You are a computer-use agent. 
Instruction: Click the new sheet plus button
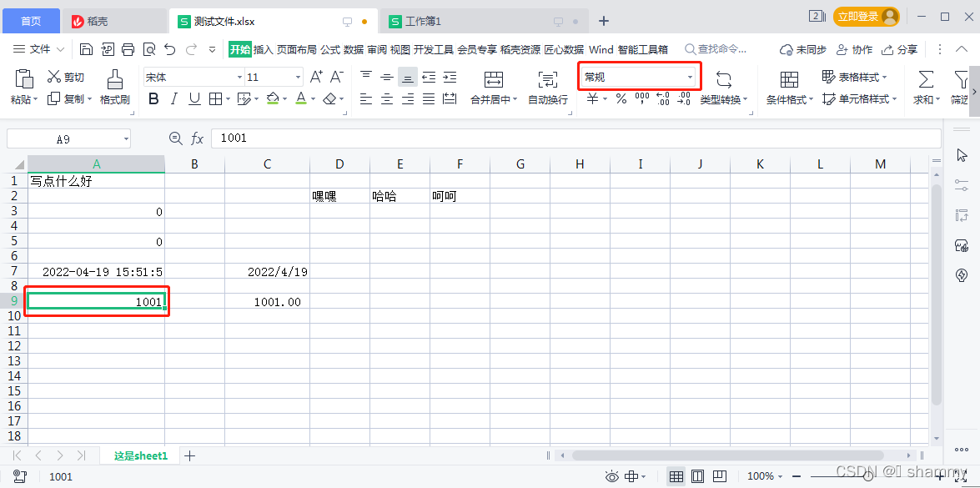point(189,455)
